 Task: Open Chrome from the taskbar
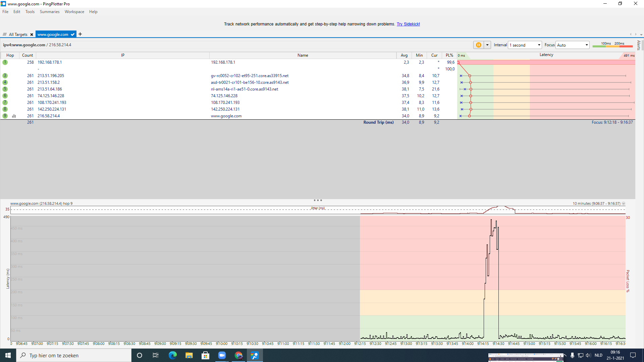tap(238, 355)
